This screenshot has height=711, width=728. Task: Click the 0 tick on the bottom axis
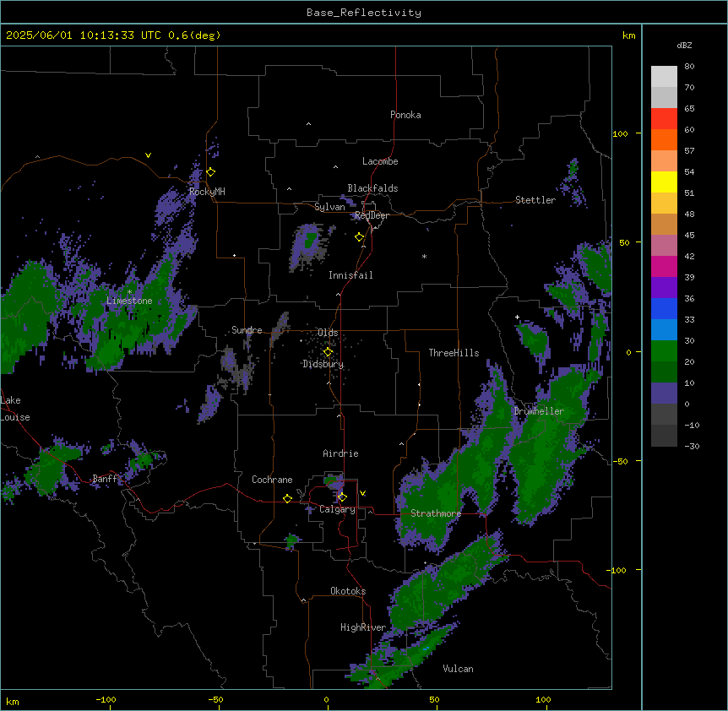pos(326,699)
